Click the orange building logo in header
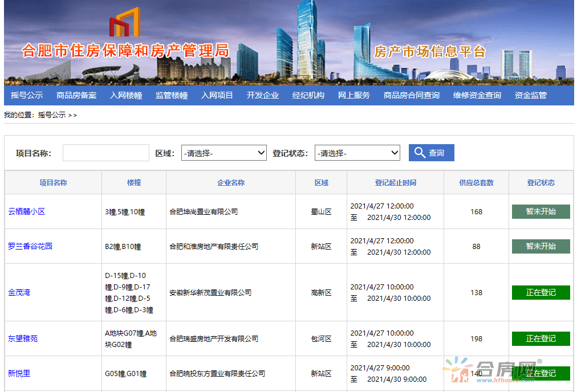 pos(124,23)
